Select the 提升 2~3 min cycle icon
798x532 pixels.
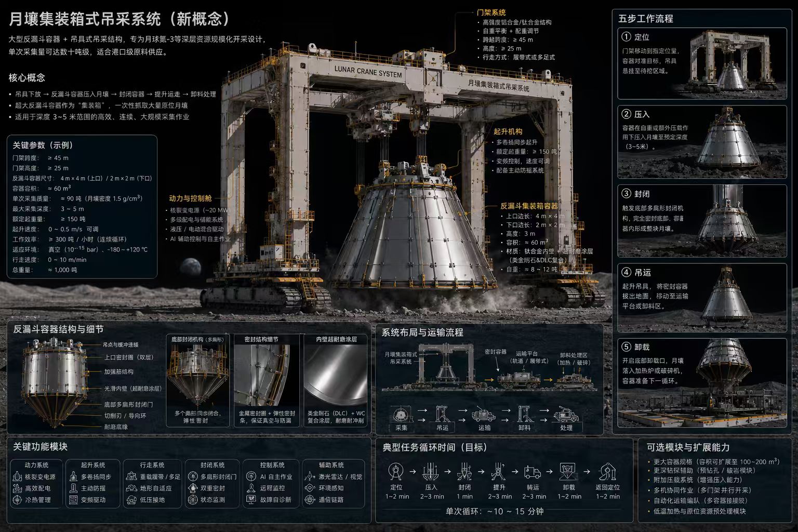coord(498,472)
